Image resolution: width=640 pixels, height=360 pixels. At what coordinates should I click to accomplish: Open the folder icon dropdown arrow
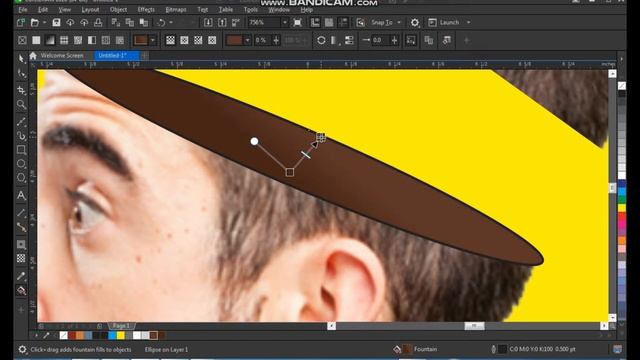pos(44,22)
